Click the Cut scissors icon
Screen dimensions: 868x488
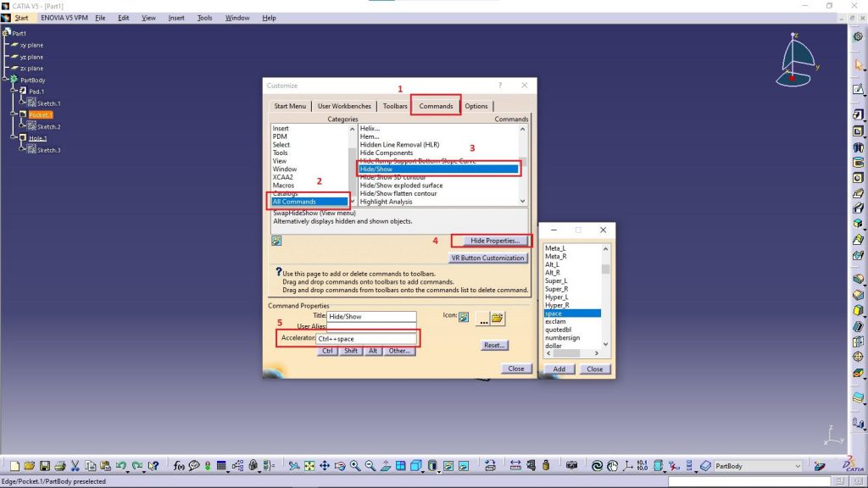click(75, 466)
